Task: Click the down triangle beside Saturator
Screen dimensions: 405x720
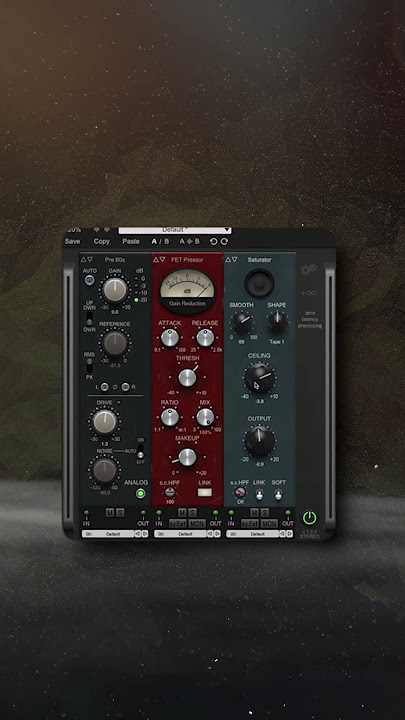Action: 235,259
